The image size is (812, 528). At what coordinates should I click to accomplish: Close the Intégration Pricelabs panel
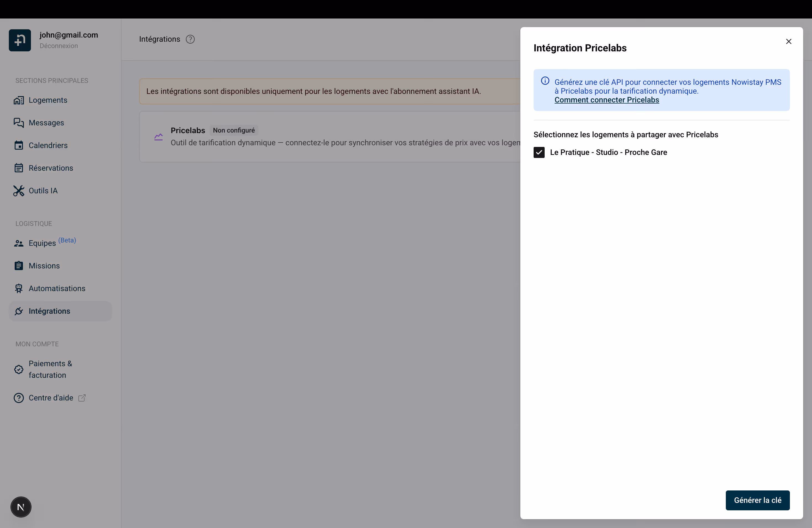click(789, 42)
